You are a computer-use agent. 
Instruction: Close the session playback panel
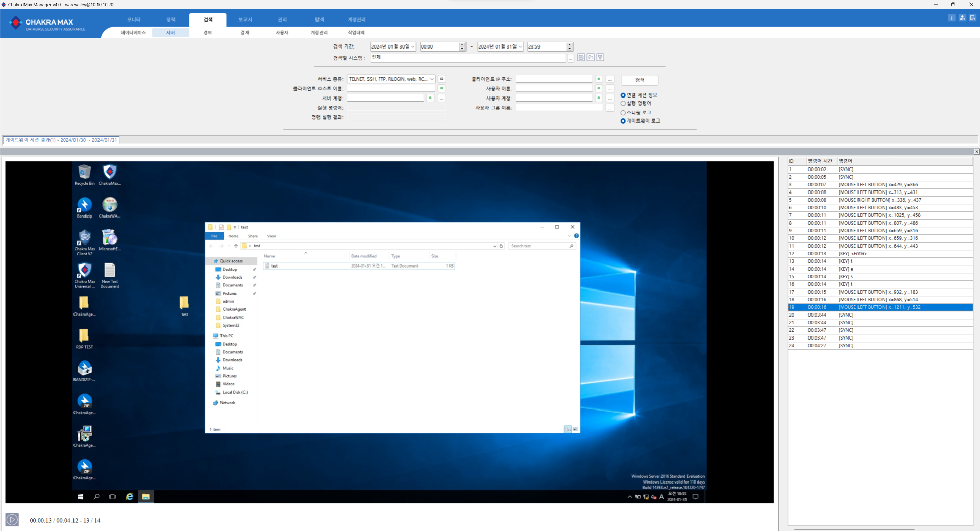pos(976,152)
